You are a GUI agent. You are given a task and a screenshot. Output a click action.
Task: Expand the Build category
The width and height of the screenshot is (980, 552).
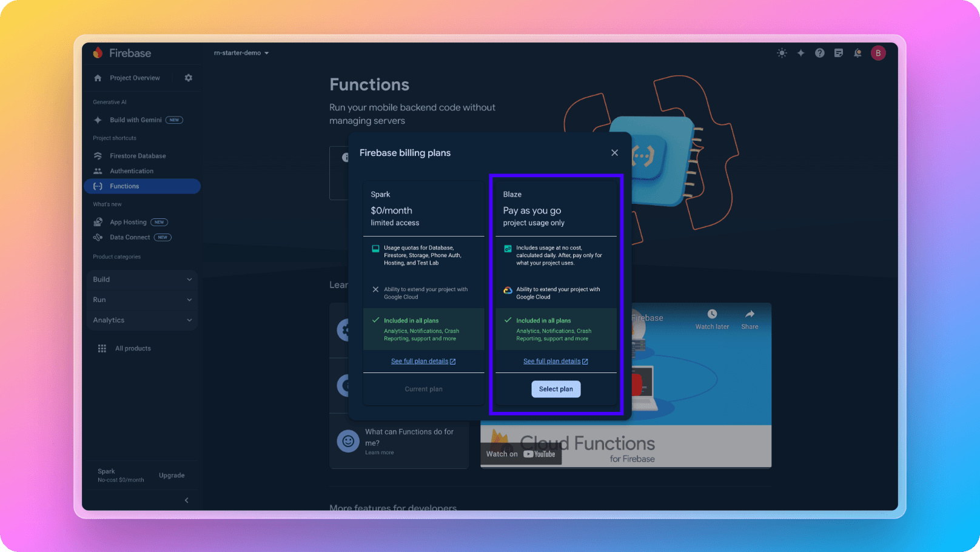pyautogui.click(x=143, y=280)
